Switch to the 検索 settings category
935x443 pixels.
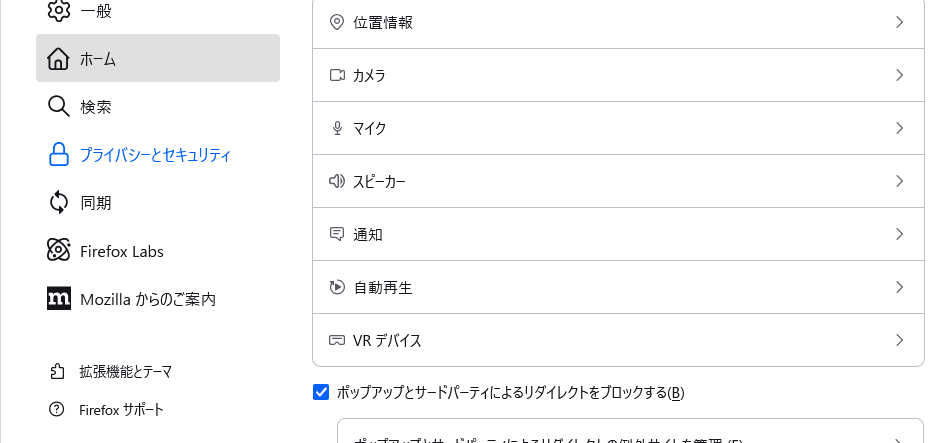coord(95,106)
